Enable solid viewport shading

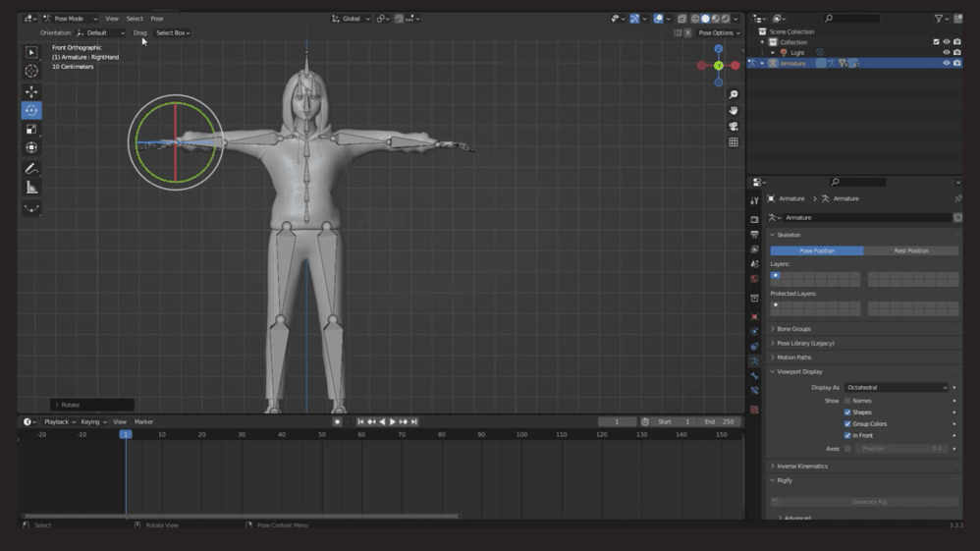tap(705, 19)
